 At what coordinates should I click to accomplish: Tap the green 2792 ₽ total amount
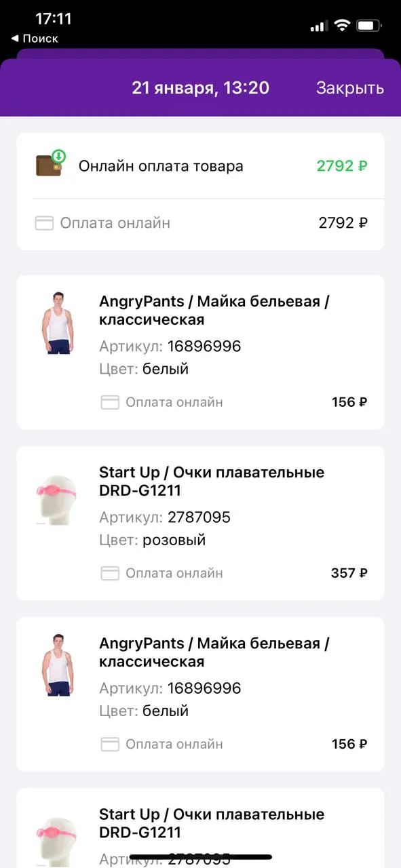(343, 166)
